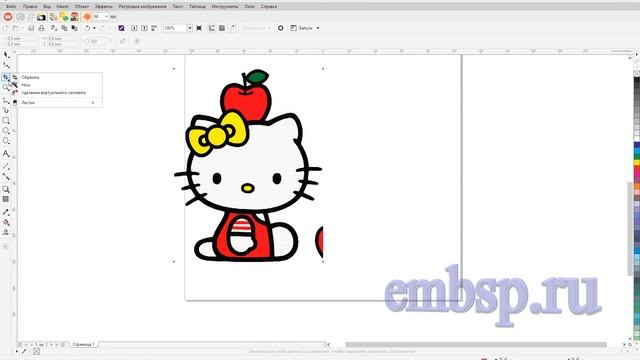Select the Artistic Media tool
Image resolution: width=640 pixels, height=360 pixels.
coord(6,110)
